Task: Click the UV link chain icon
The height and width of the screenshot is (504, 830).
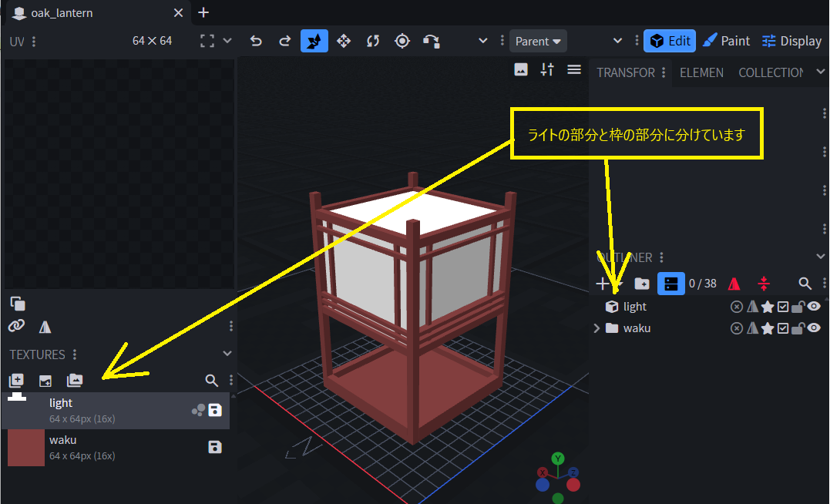Action: coord(17,325)
